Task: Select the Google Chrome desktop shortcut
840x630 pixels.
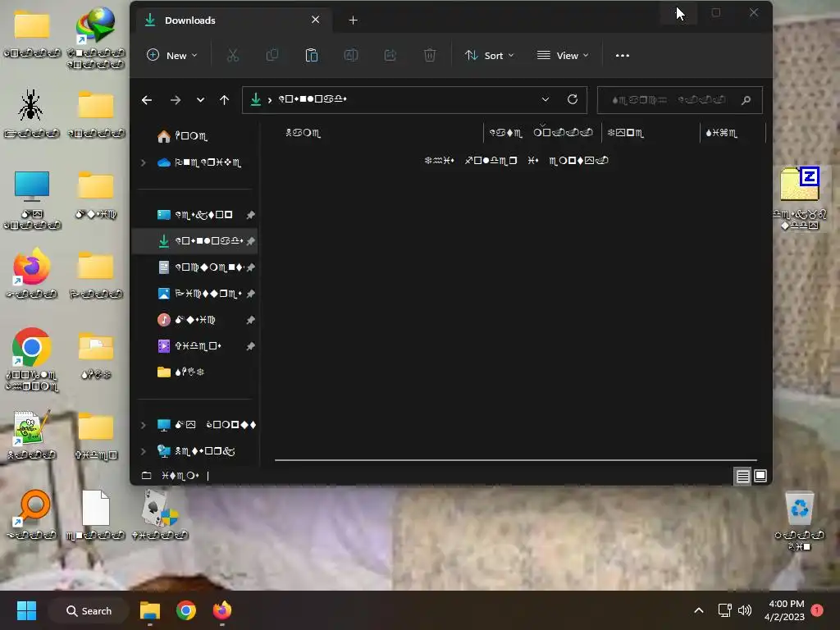Action: coord(32,358)
